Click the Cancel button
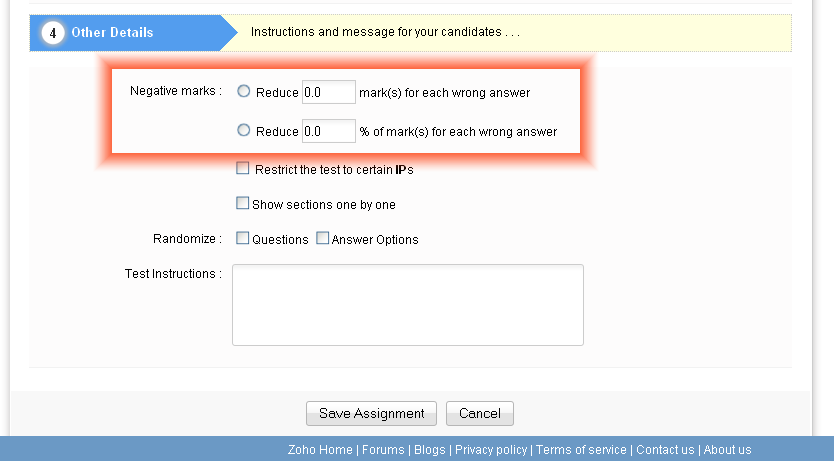 click(480, 413)
